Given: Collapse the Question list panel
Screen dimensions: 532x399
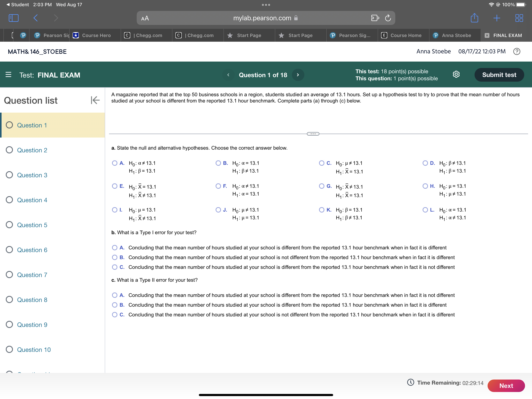Looking at the screenshot, I should [x=95, y=100].
